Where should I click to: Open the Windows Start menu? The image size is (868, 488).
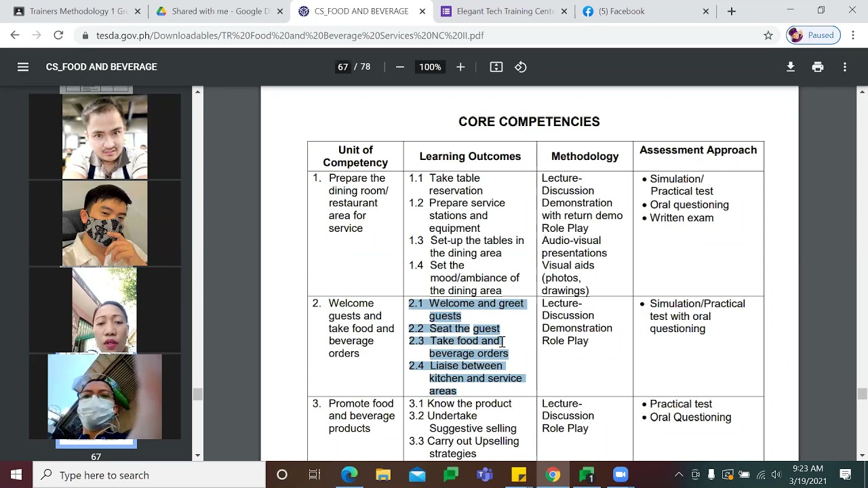point(16,475)
